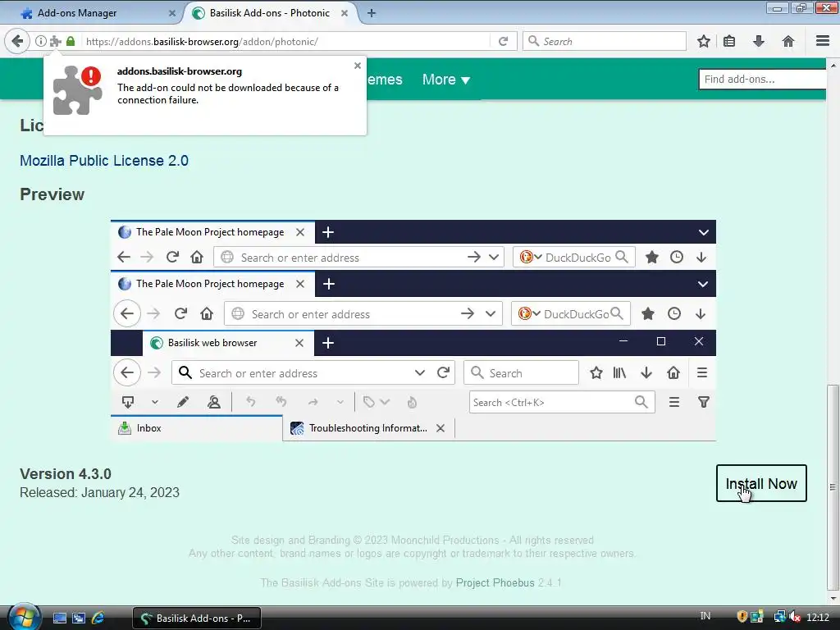840x630 pixels.
Task: Focus the browser Search box
Action: click(x=605, y=41)
